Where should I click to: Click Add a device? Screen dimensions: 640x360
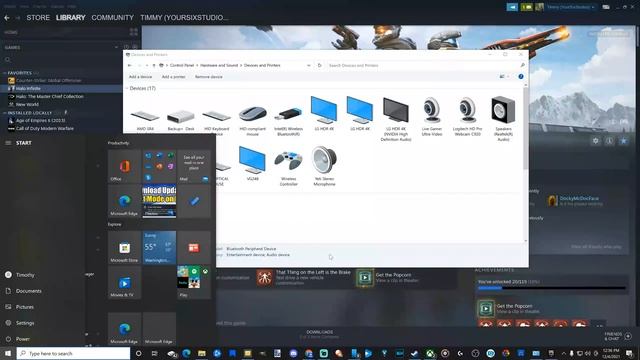[140, 77]
